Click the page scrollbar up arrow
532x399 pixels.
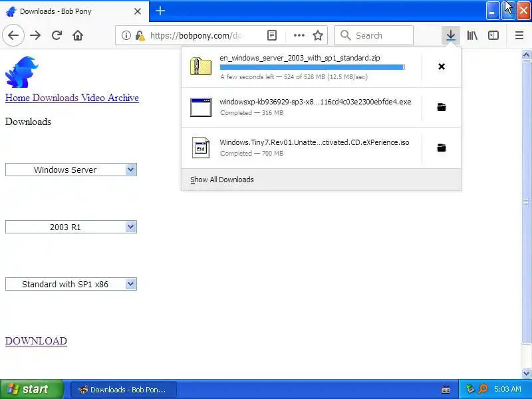(526, 55)
